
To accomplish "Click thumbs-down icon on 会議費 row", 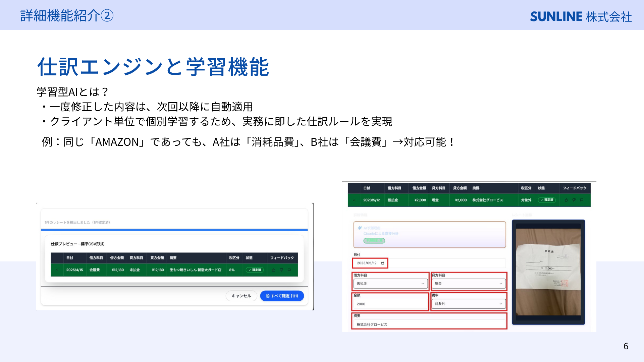I will point(281,270).
